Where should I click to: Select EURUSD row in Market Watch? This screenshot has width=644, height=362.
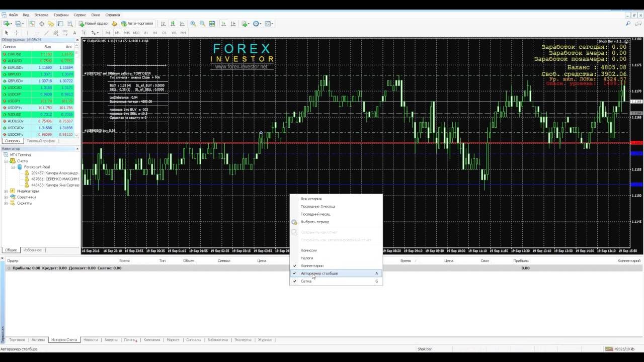point(38,54)
